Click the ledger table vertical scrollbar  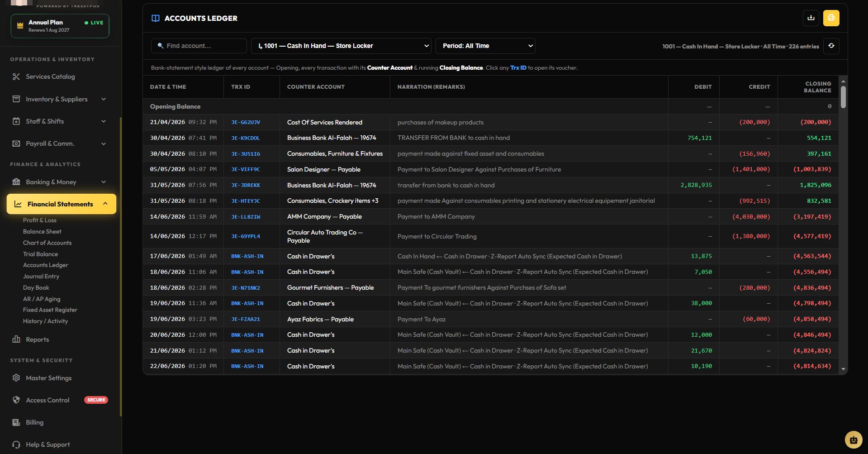tap(843, 97)
